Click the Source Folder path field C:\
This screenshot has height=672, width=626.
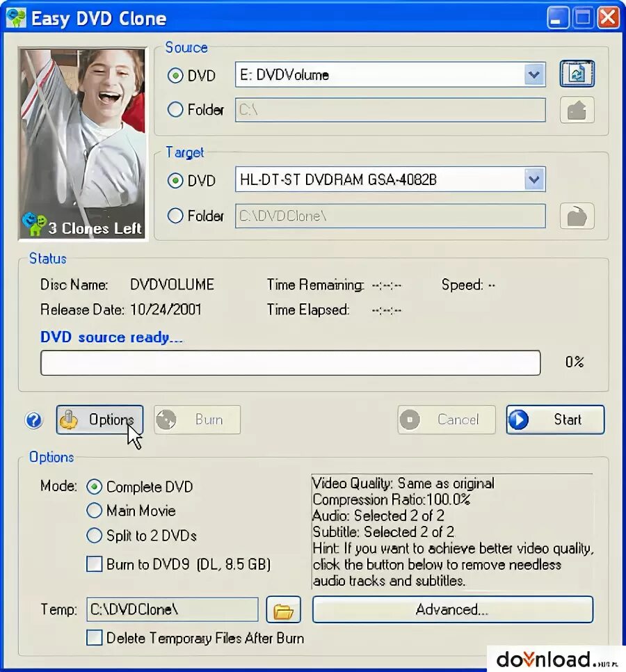pos(390,110)
